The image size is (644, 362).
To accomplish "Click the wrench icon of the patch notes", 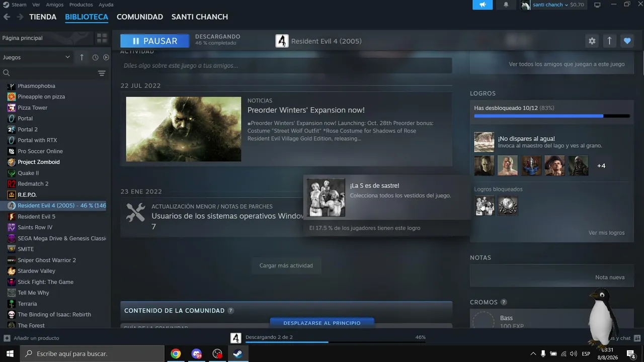I will (136, 213).
